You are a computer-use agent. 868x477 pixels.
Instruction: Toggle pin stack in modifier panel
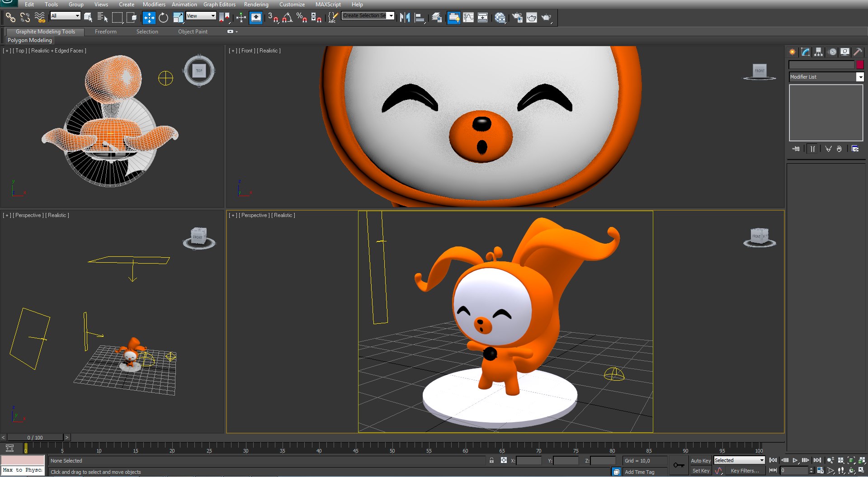click(796, 149)
